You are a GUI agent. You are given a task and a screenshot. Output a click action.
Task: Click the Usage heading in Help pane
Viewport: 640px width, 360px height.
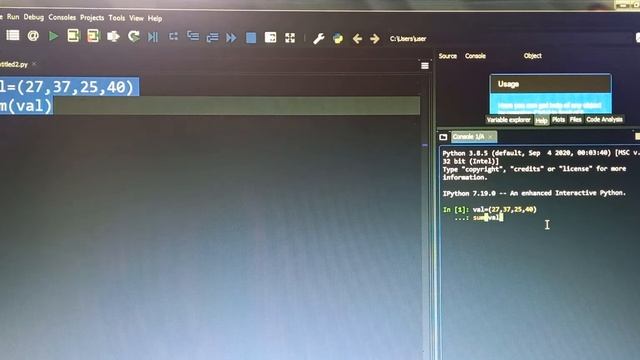tap(508, 84)
